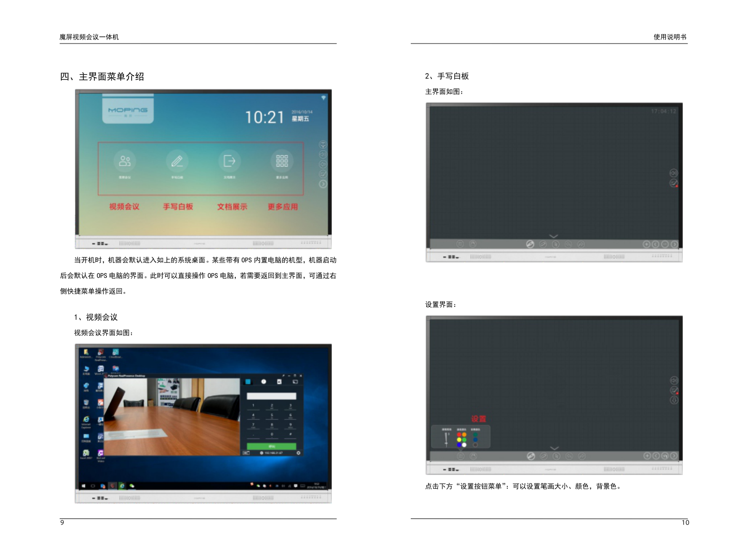Adjust the pen thickness slider in settings

click(x=446, y=438)
